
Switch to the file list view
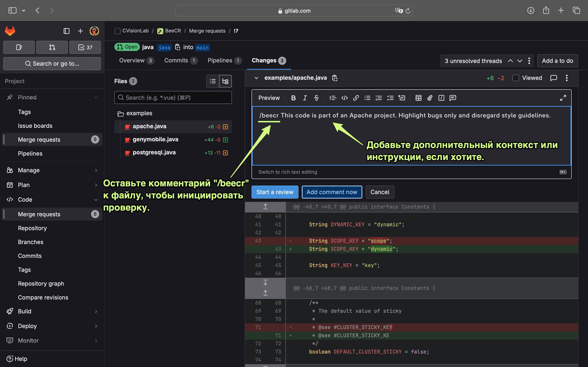pos(213,81)
